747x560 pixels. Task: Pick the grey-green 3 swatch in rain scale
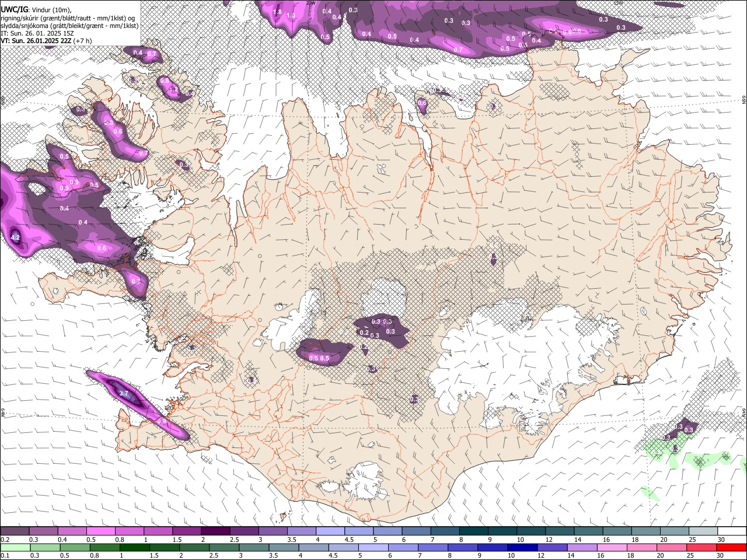point(254,548)
